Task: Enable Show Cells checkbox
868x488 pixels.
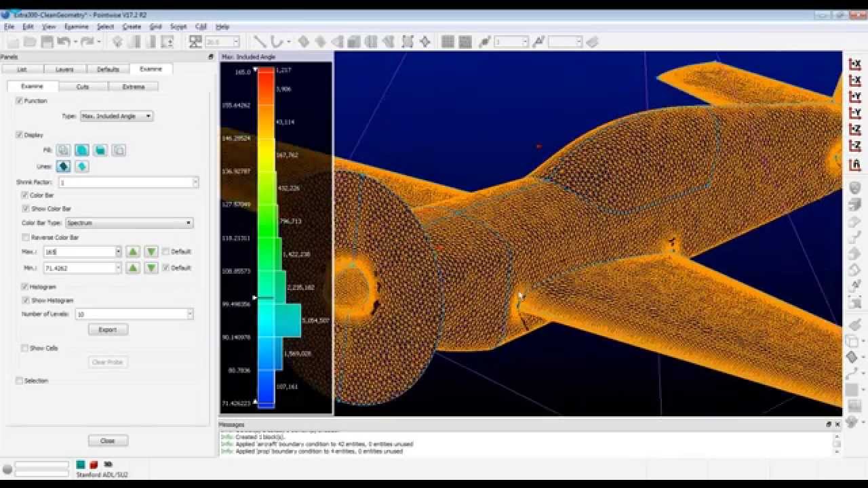Action: [25, 348]
